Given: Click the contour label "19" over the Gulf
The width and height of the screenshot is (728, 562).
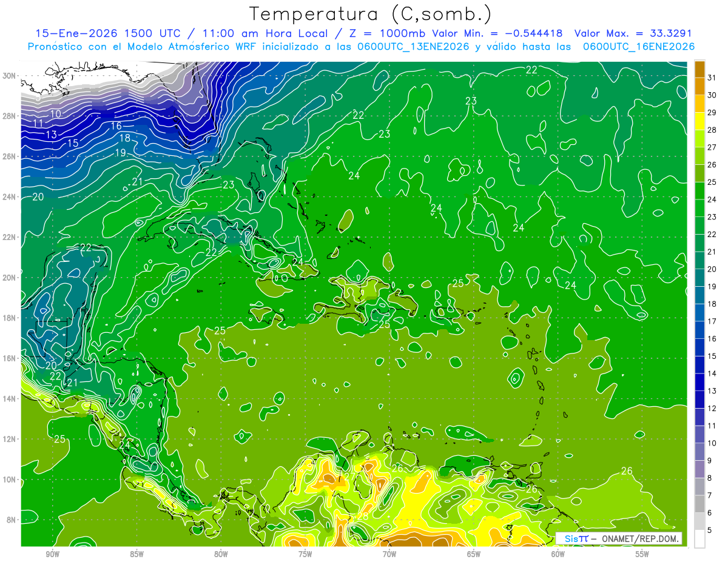Looking at the screenshot, I should pos(120,153).
